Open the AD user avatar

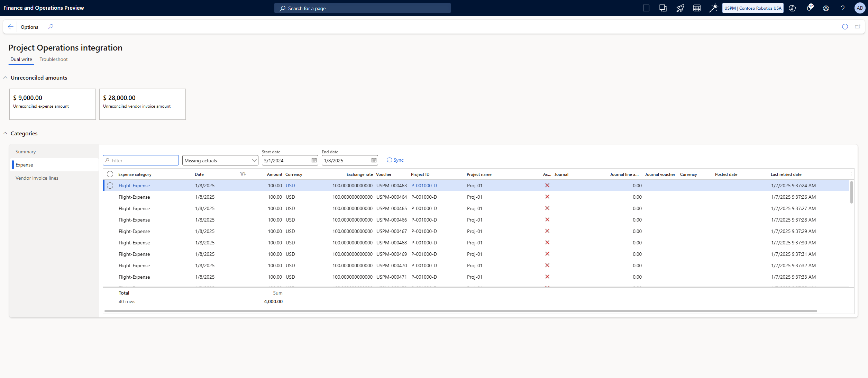pos(860,8)
